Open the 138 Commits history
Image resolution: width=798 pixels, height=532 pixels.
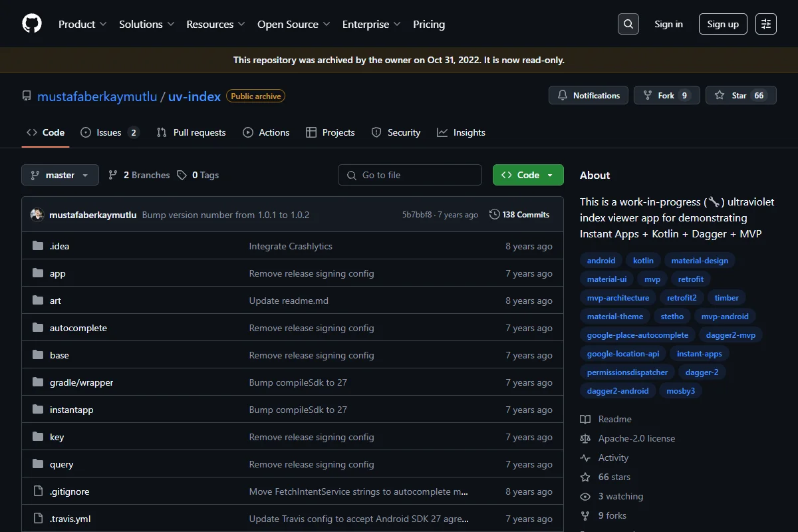tap(519, 215)
